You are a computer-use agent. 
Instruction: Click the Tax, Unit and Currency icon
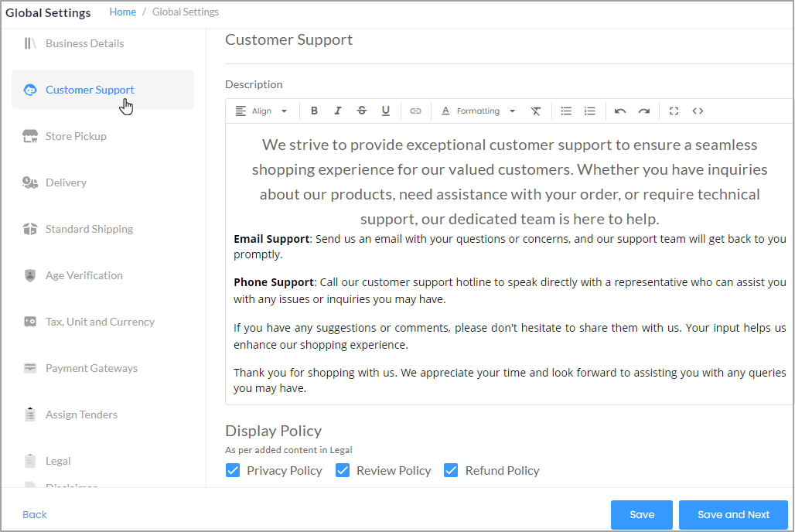point(30,322)
